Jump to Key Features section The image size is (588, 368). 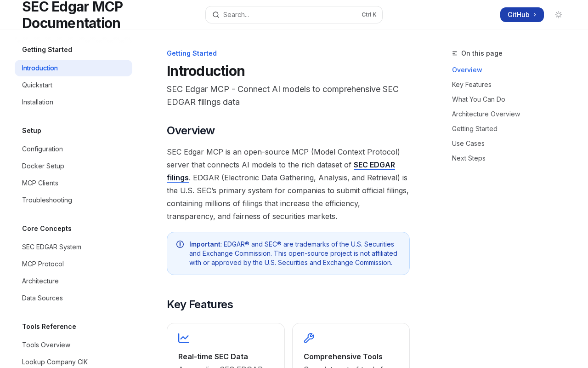(472, 85)
